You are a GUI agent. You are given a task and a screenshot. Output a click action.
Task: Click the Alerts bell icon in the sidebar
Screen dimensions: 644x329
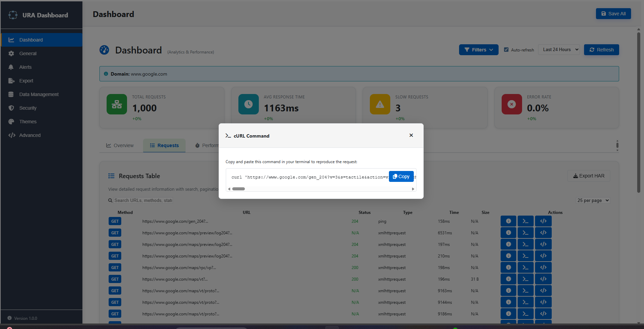click(11, 67)
